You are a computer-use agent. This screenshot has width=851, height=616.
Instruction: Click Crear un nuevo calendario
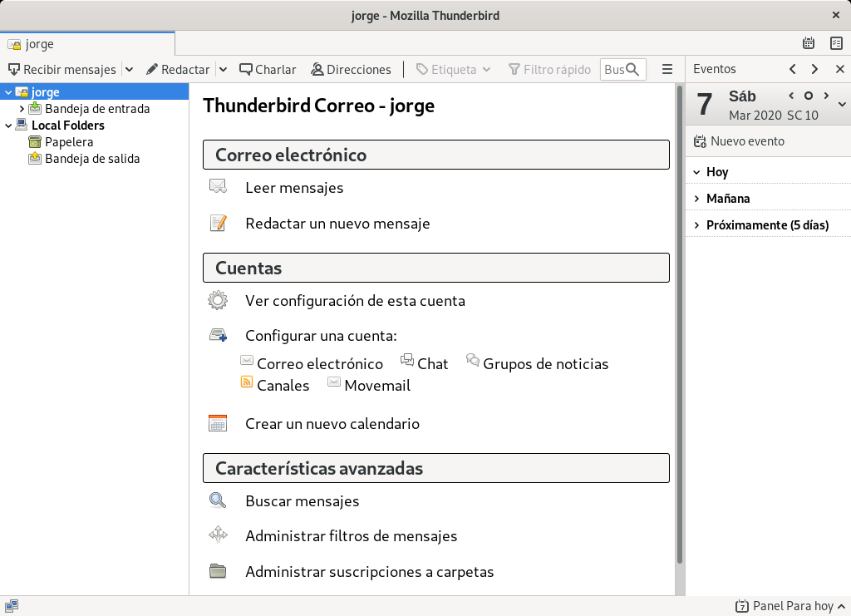pyautogui.click(x=332, y=424)
